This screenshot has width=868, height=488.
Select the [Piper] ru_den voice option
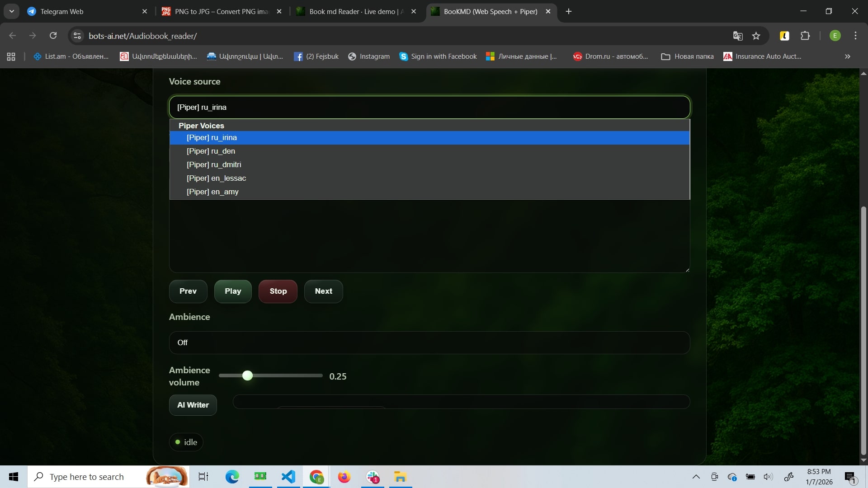[x=211, y=151]
